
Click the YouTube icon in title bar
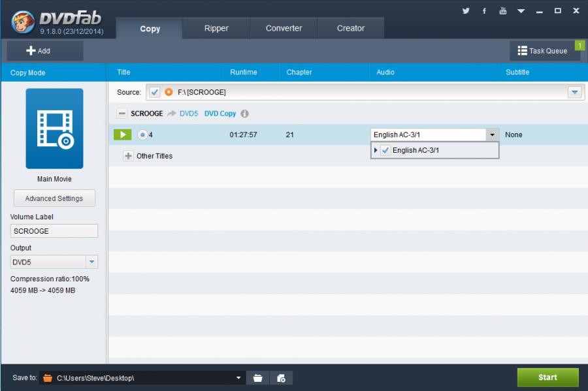click(502, 11)
